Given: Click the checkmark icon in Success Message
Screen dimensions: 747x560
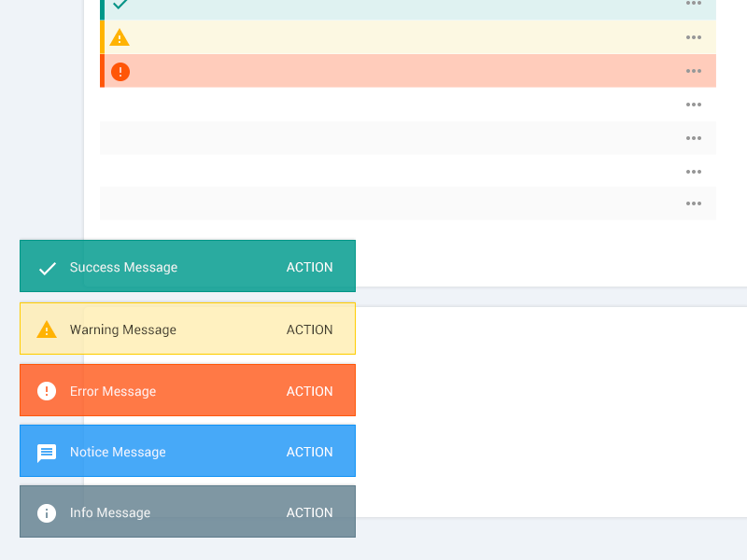Looking at the screenshot, I should click(x=48, y=269).
